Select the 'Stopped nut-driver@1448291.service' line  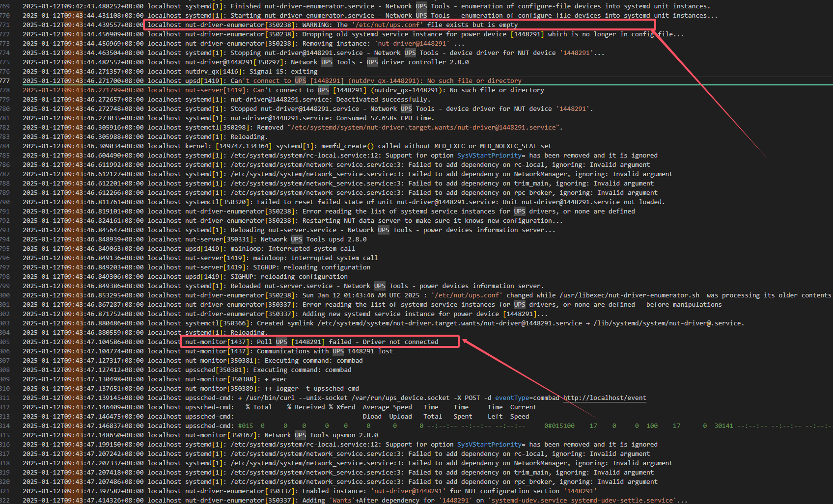[x=308, y=109]
